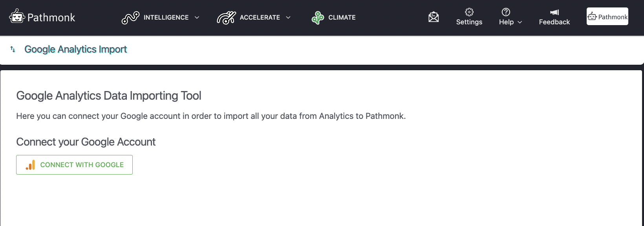
Task: Click the robot icon in the white Pathmonk button
Action: (x=591, y=16)
